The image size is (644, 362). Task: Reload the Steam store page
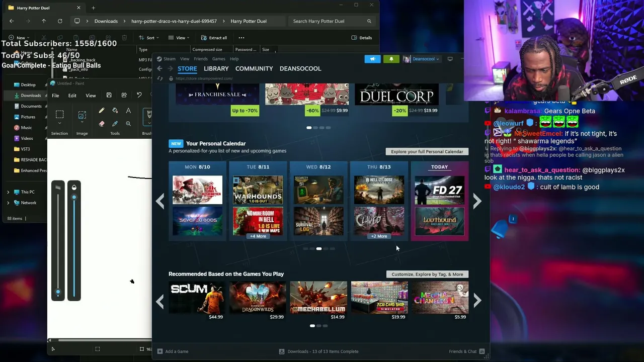[x=160, y=78]
